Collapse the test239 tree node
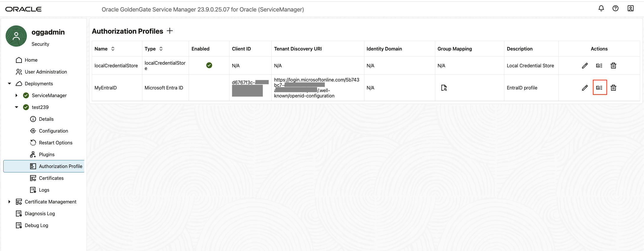Screen dimensions: 644x251 tap(17, 107)
